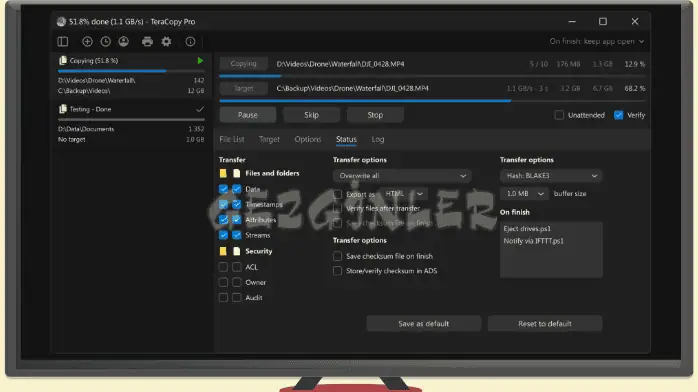Enable Save checksum file on finish
The height and width of the screenshot is (392, 698).
click(338, 256)
